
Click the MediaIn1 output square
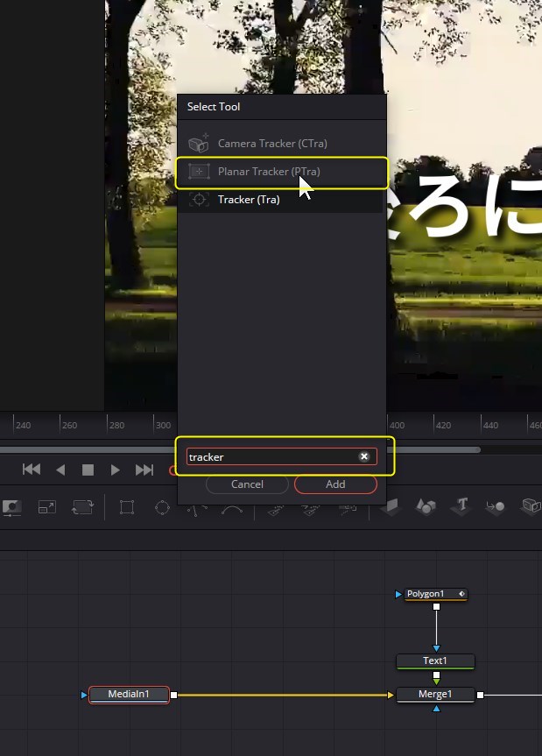pyautogui.click(x=174, y=695)
